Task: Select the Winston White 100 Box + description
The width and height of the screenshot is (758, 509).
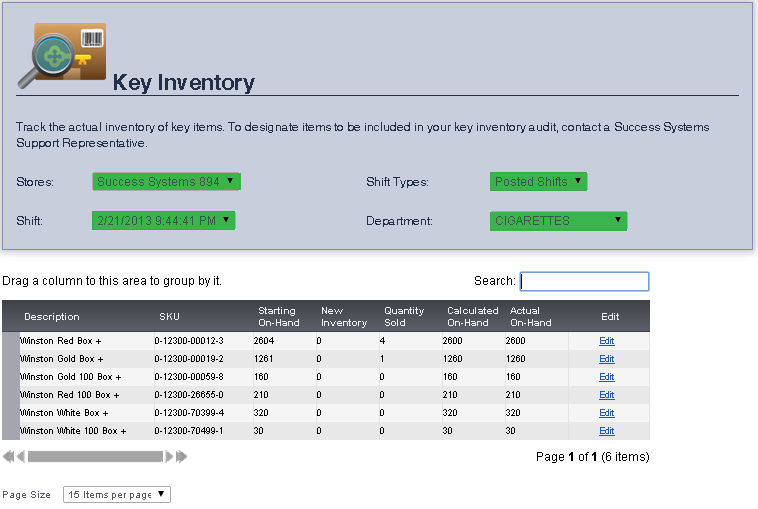Action: [73, 431]
